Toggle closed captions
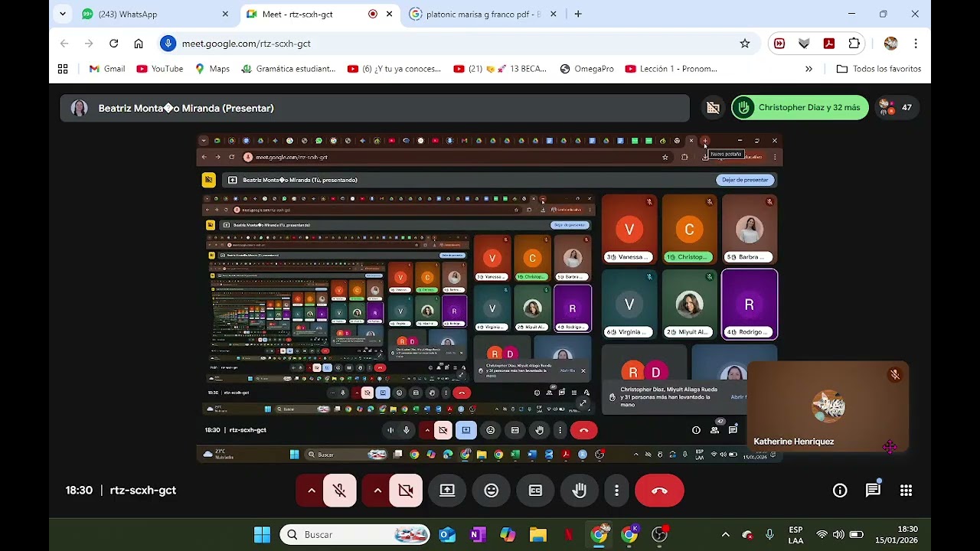The width and height of the screenshot is (980, 551). pyautogui.click(x=535, y=491)
